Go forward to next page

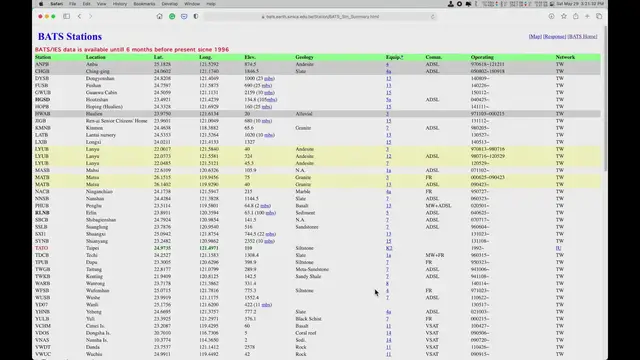click(91, 16)
